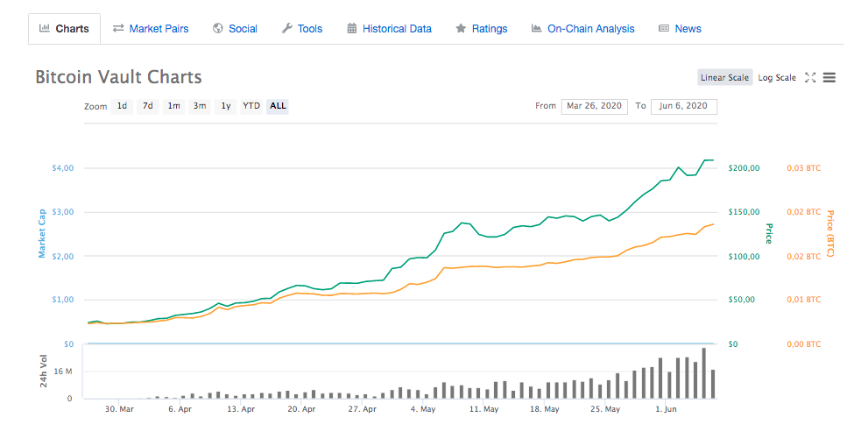Click the calendar icon beside Historical Data
The width and height of the screenshot is (868, 432).
click(x=351, y=28)
